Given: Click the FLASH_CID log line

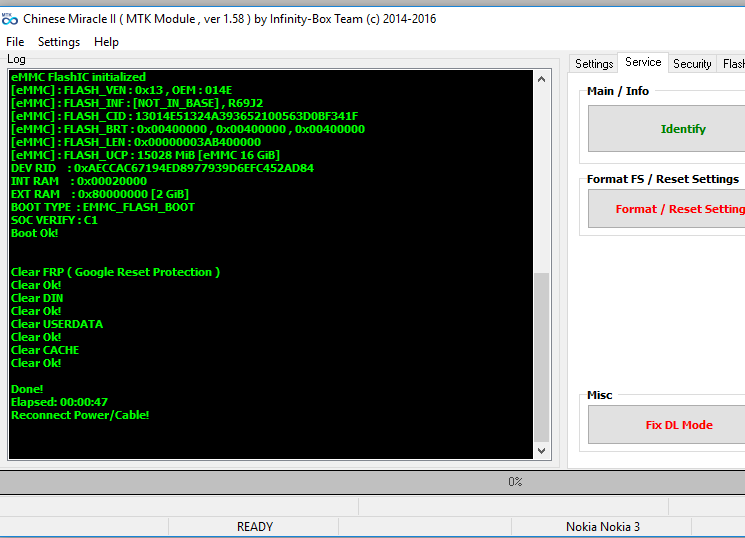Looking at the screenshot, I should pos(184,116).
